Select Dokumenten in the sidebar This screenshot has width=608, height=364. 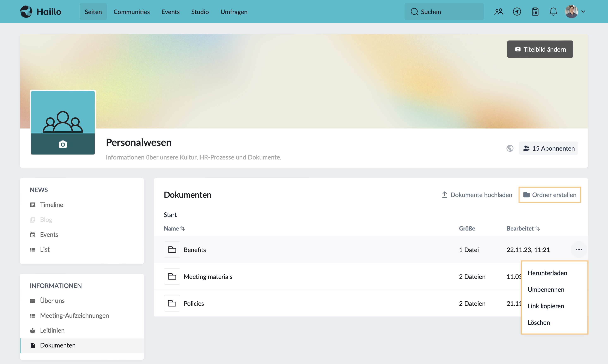pyautogui.click(x=82, y=345)
